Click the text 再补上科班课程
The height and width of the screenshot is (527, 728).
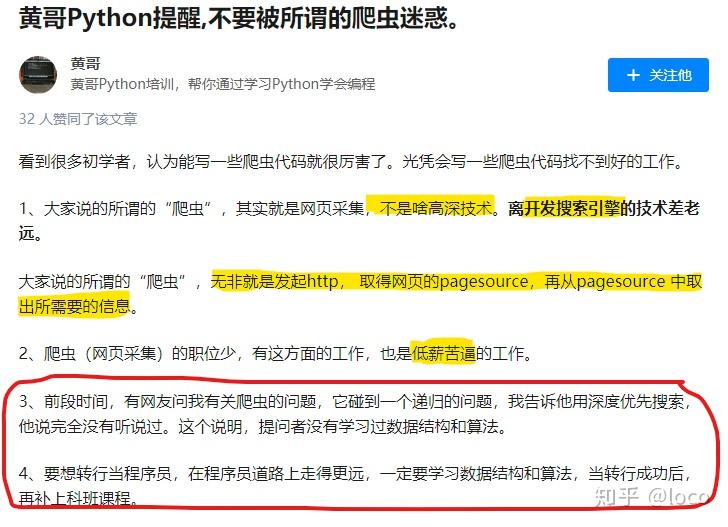[x=74, y=498]
